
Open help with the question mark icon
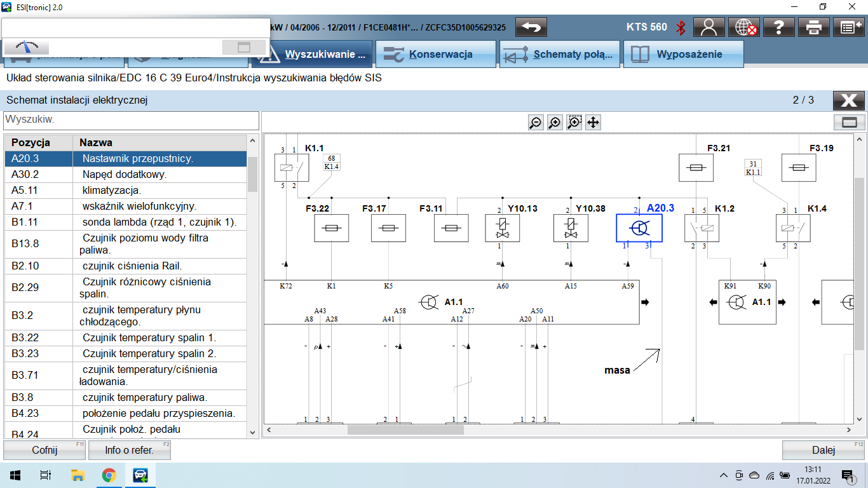(779, 27)
